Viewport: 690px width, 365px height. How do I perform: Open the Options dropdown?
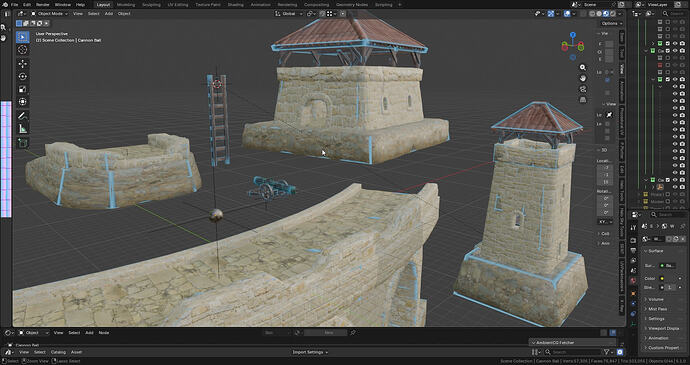pos(612,23)
